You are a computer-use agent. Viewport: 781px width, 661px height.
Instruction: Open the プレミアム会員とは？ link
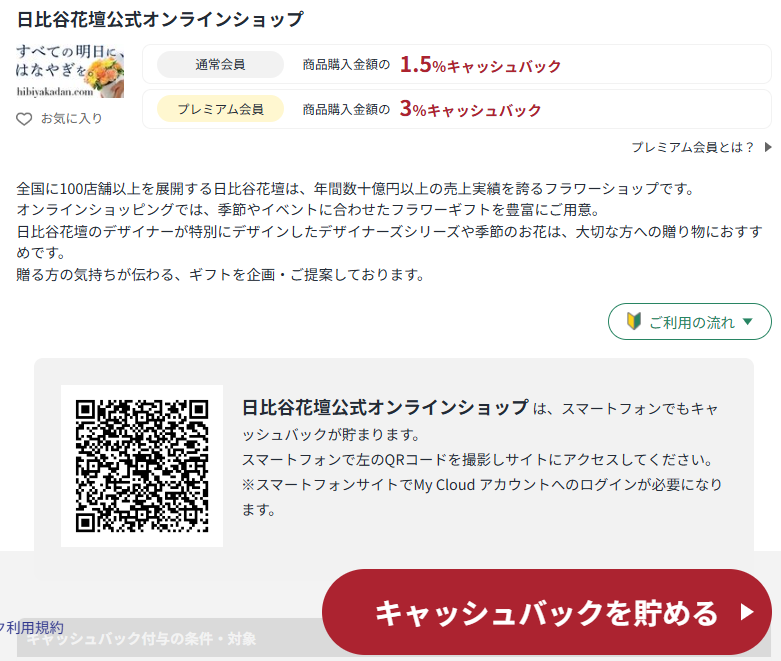click(x=693, y=147)
